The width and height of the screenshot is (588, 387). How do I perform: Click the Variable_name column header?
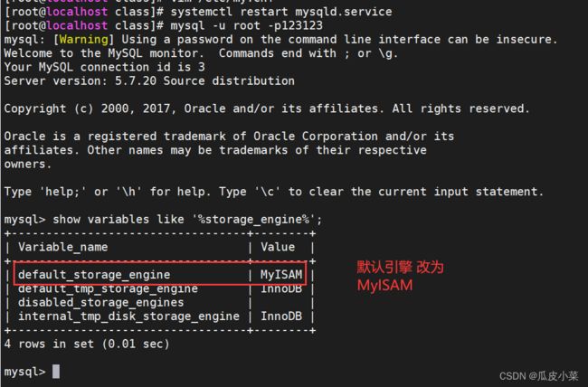[x=63, y=247]
